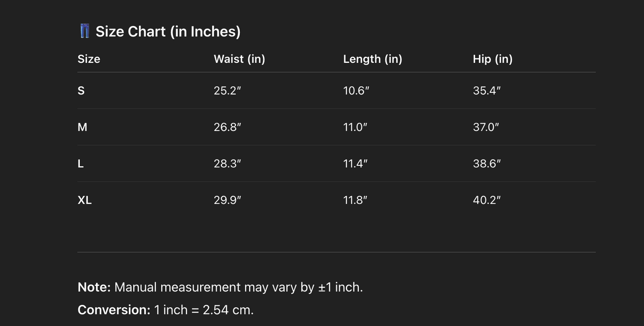
Task: Select the L size row label
Action: (81, 164)
